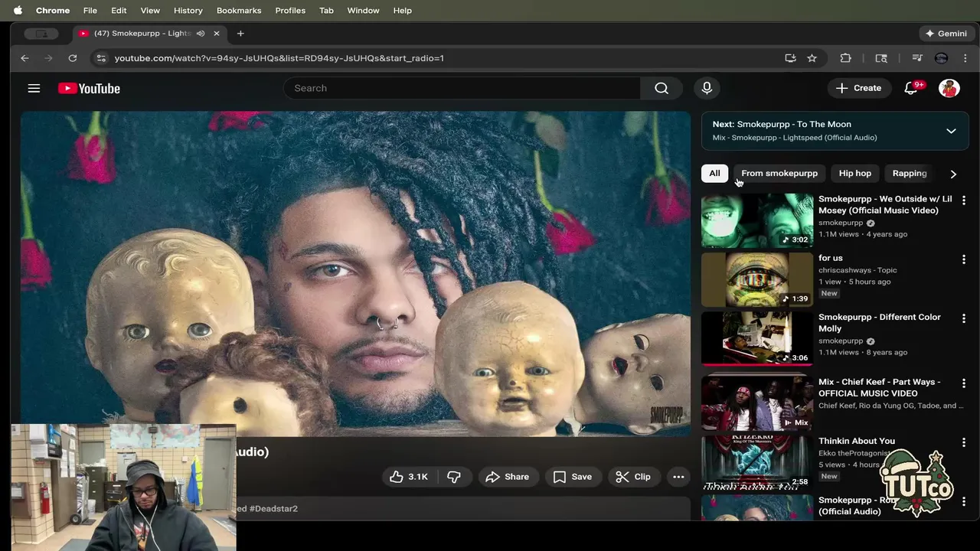Open the Edit menu
Viewport: 980px width, 551px height.
119,11
